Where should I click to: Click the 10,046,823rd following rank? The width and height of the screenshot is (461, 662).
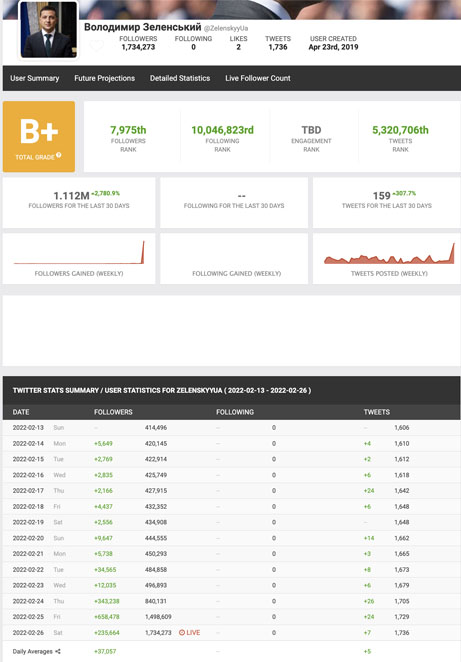click(222, 130)
